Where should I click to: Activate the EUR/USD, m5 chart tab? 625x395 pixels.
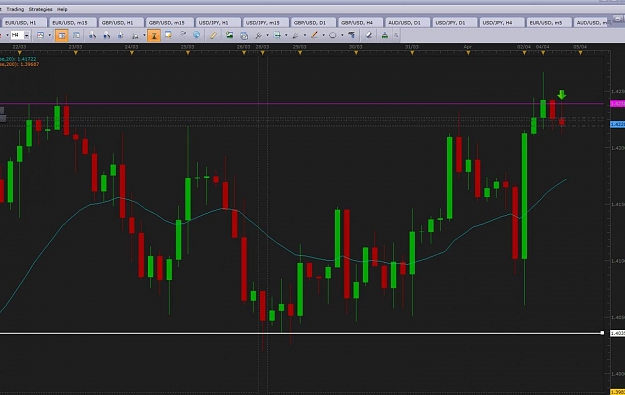click(x=549, y=23)
